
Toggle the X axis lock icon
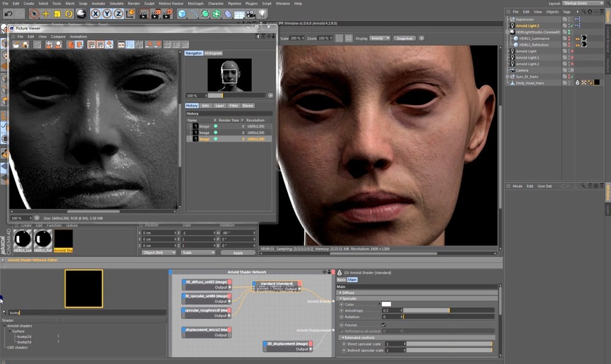[x=95, y=14]
